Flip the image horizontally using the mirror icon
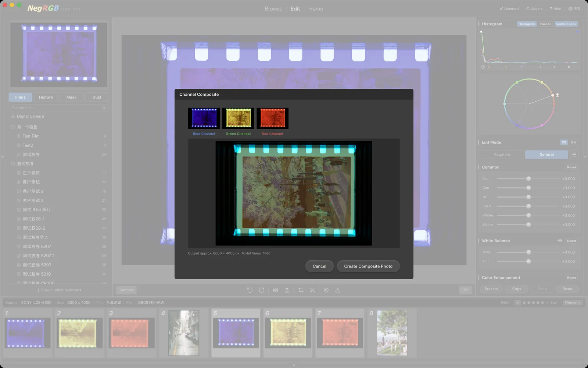This screenshot has height=368, width=588. pos(275,290)
